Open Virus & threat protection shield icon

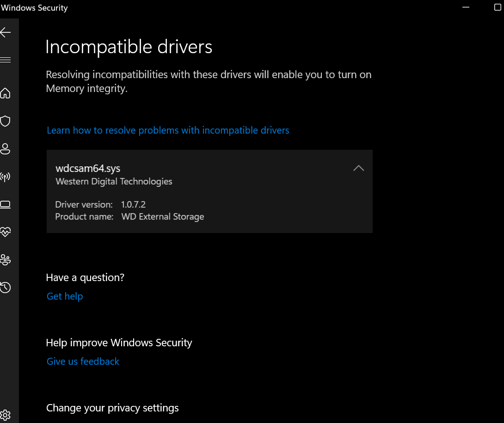(6, 121)
